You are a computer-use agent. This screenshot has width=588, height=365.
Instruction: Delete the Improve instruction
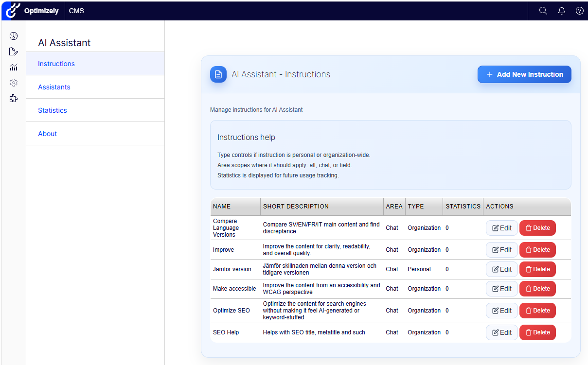(x=537, y=250)
